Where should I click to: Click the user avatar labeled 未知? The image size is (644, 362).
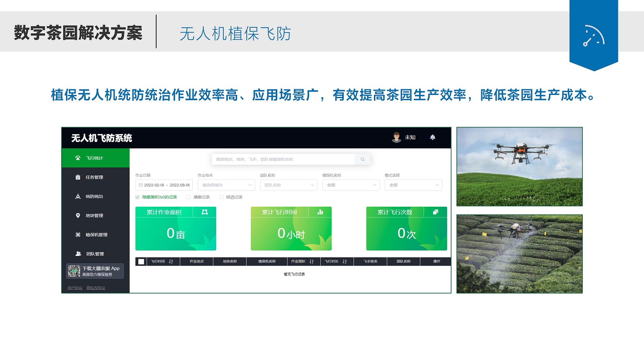pos(397,137)
